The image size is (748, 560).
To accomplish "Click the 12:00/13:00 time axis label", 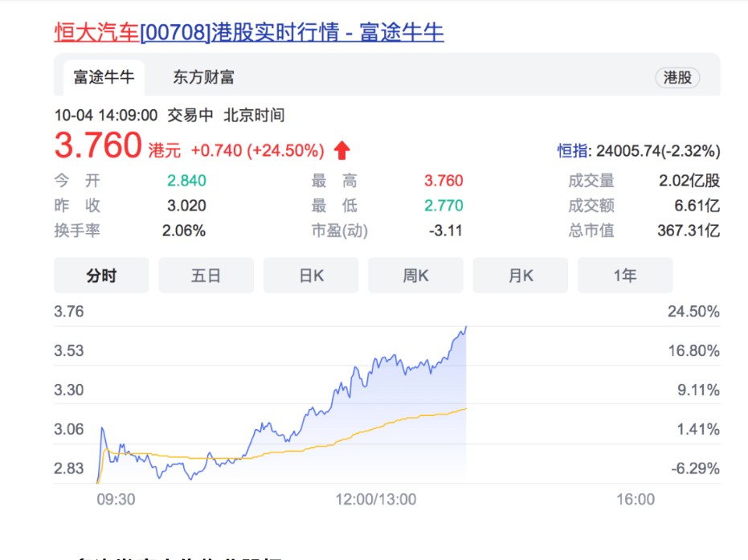I will pos(375,500).
